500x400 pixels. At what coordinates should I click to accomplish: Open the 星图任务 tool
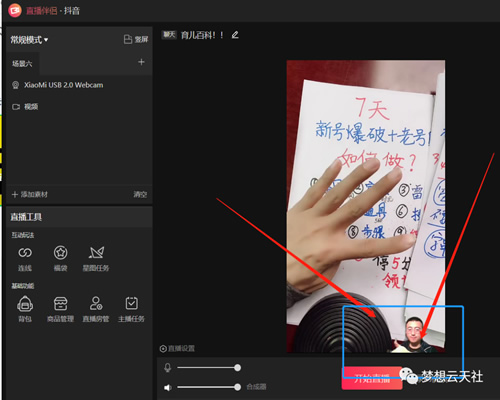96,259
